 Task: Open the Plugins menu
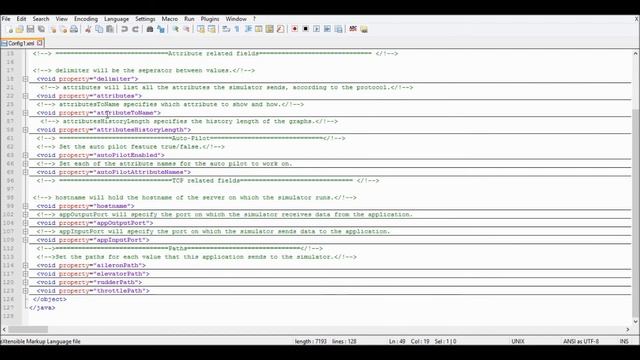point(210,19)
